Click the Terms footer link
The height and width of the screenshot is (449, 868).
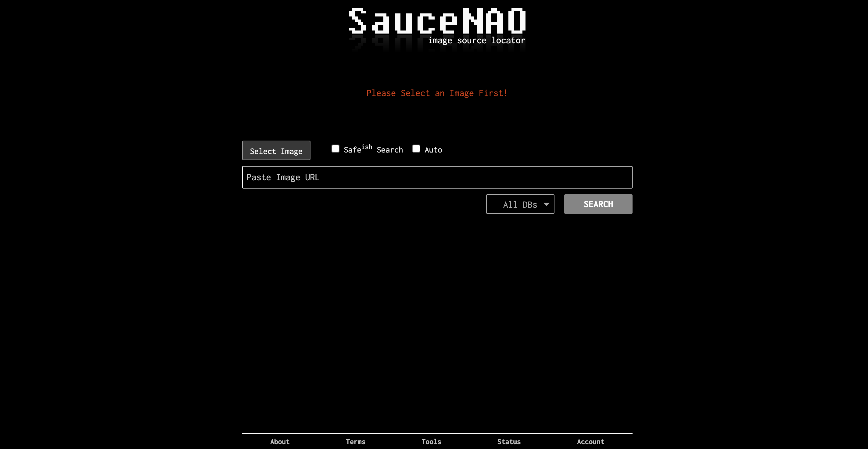point(355,441)
